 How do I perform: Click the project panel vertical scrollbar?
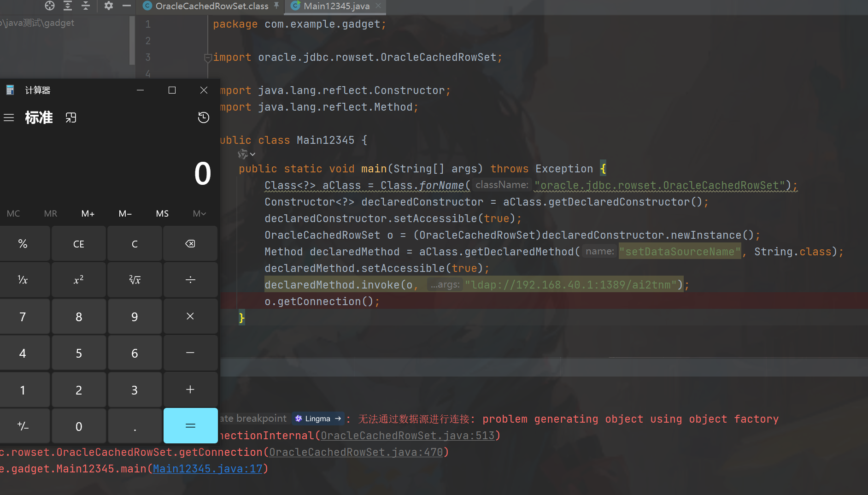click(132, 41)
